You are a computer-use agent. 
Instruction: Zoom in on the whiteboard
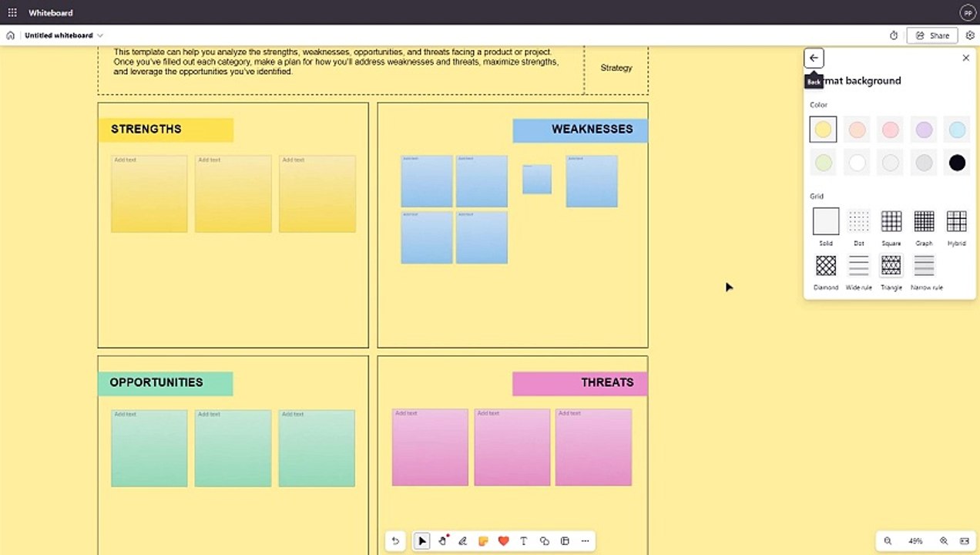tap(944, 541)
